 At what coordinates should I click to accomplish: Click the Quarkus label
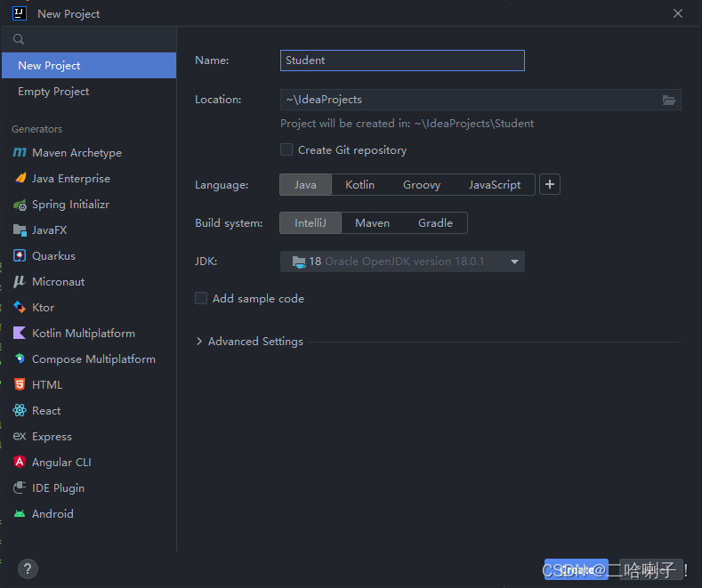pos(53,256)
